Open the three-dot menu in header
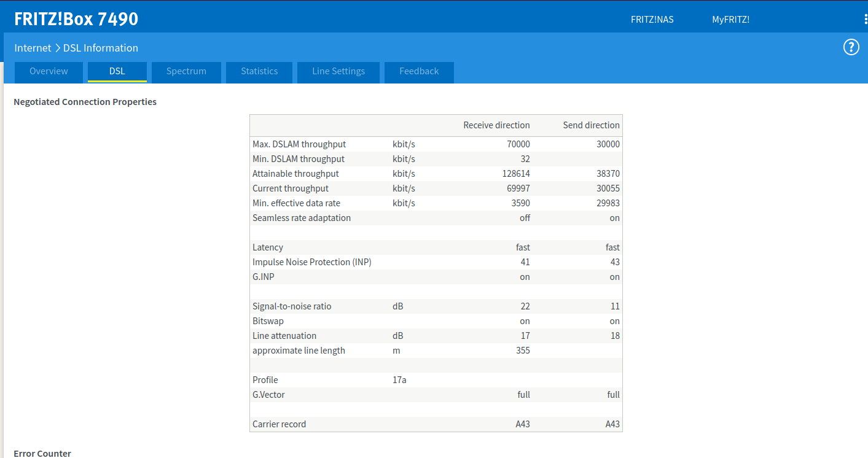The height and width of the screenshot is (458, 868). (x=865, y=19)
